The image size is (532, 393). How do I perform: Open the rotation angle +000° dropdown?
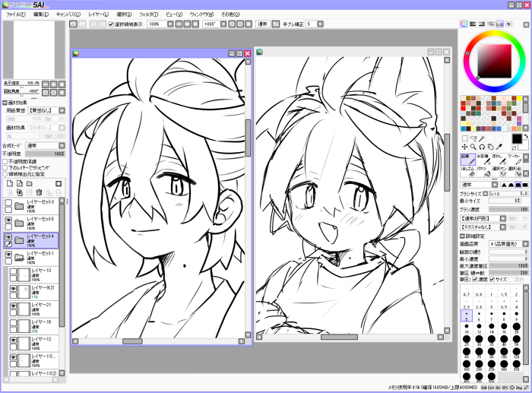(223, 24)
